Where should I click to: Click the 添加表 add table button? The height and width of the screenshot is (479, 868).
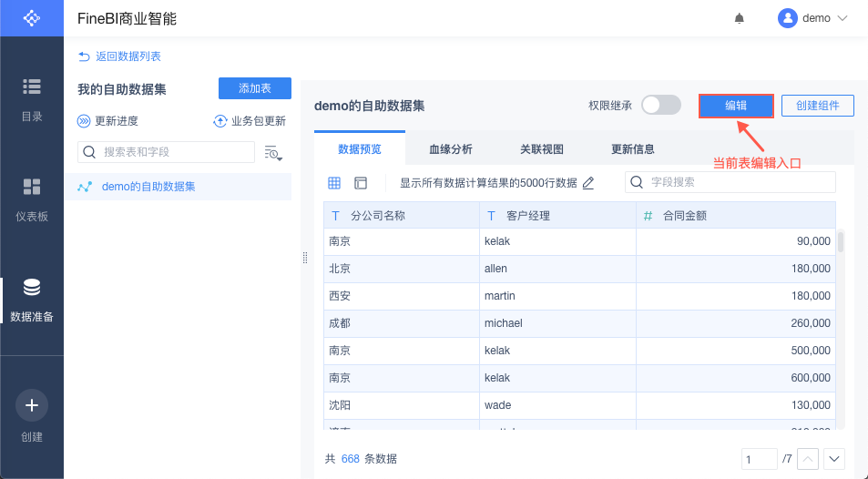click(255, 88)
